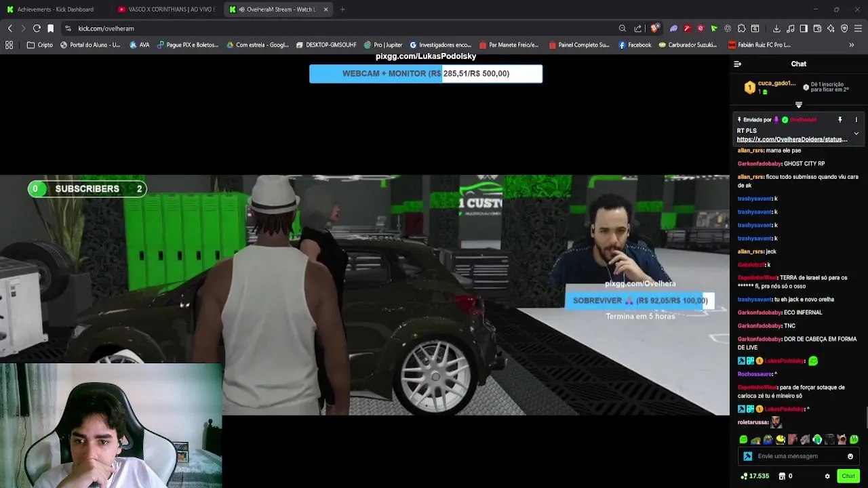Click username Rochossauro in chat
Image resolution: width=868 pixels, height=488 pixels.
[755, 374]
